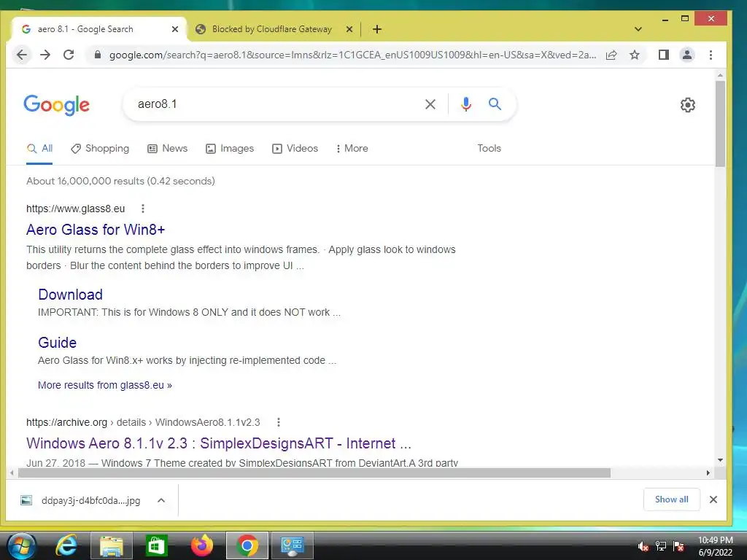Launch Firefox from taskbar
This screenshot has width=747, height=560.
[201, 545]
